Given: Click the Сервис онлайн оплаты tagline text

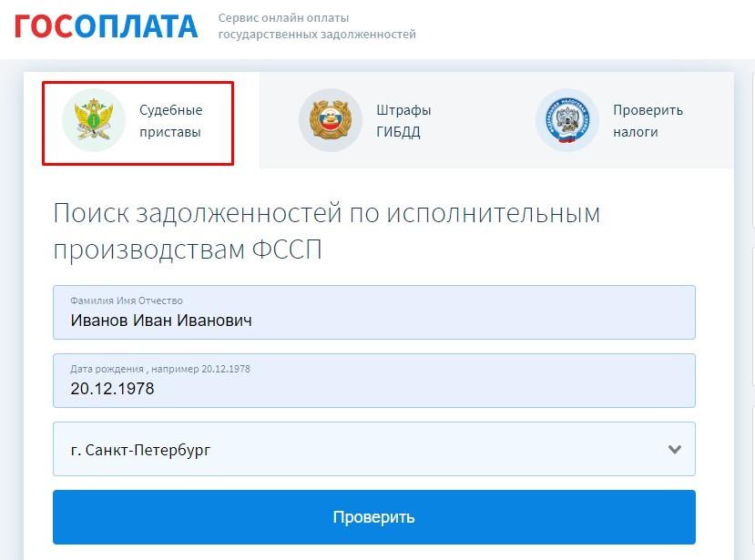Looking at the screenshot, I should click(317, 26).
